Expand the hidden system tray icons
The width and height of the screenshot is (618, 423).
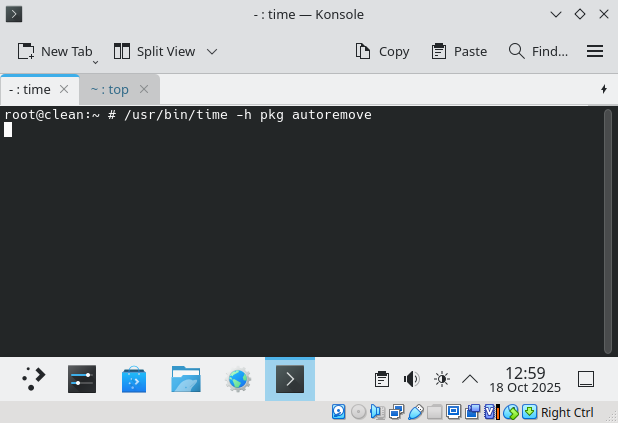(470, 379)
